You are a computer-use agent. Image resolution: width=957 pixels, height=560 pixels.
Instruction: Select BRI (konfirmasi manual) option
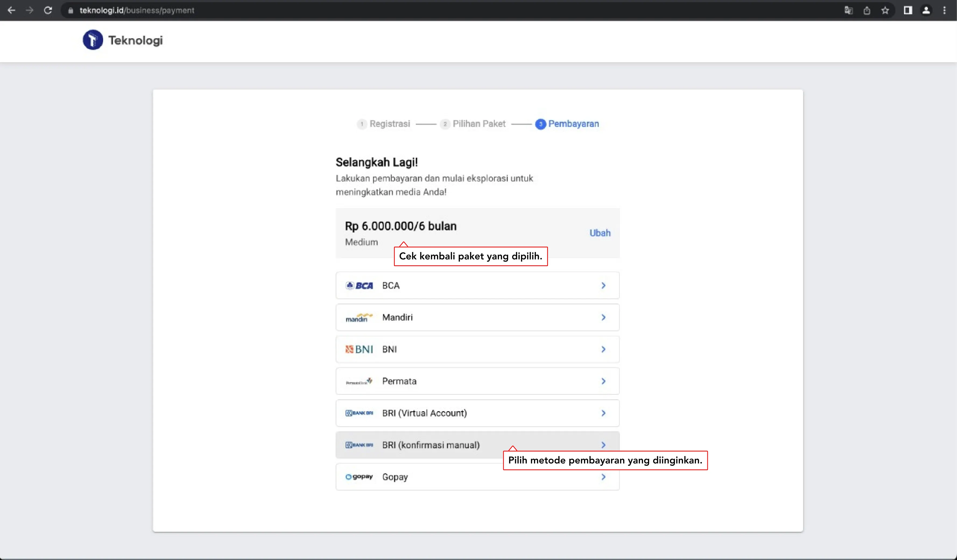431,445
